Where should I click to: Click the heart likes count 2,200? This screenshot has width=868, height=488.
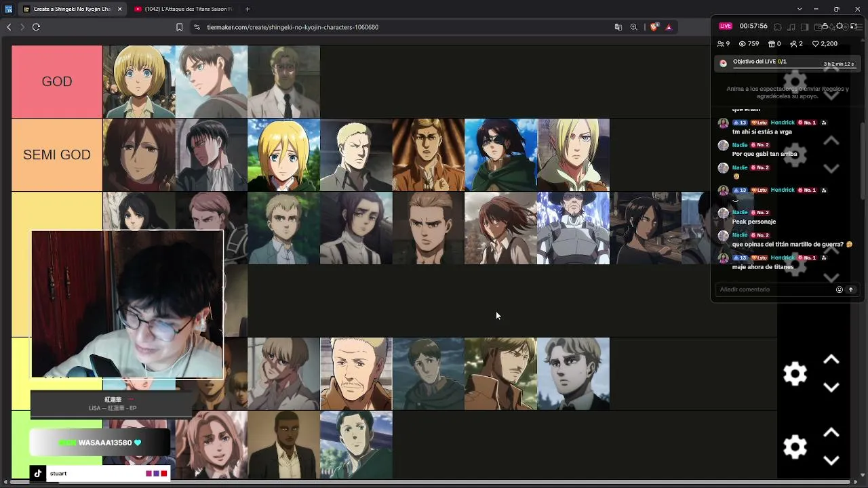pos(825,43)
